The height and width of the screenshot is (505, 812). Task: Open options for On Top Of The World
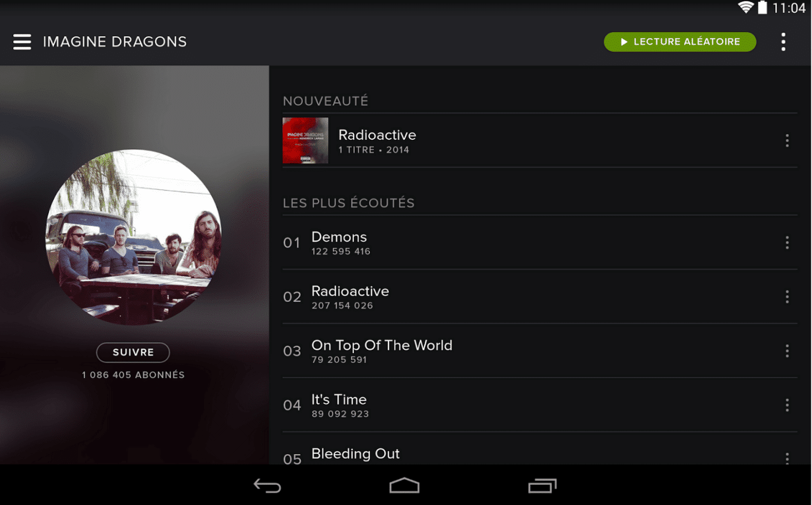coord(787,351)
